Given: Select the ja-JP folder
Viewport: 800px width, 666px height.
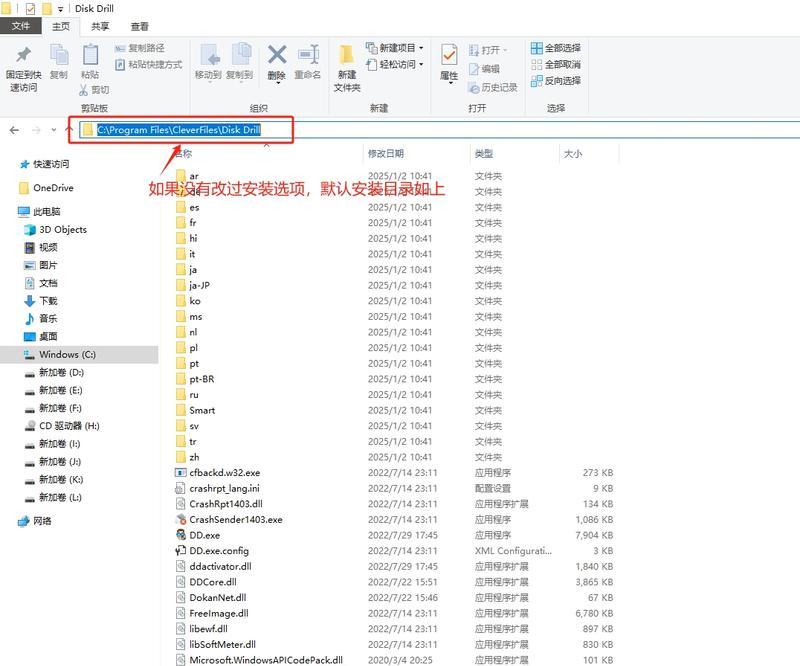Looking at the screenshot, I should (x=194, y=285).
